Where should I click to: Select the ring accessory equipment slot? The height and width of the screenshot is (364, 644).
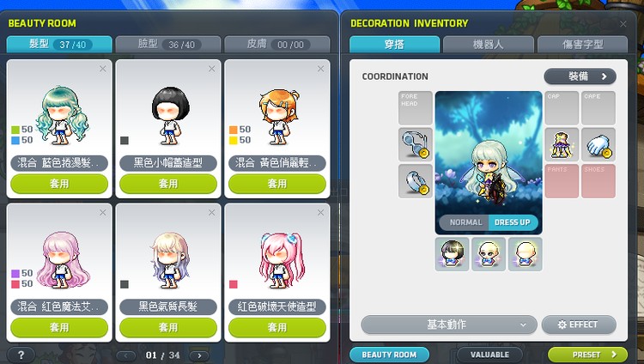(x=416, y=181)
